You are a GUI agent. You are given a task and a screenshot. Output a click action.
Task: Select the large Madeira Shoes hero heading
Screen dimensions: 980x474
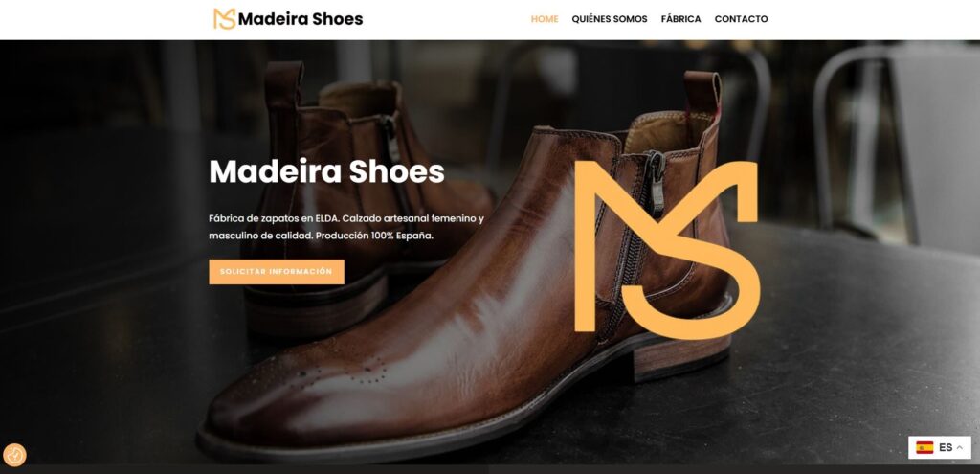point(326,172)
